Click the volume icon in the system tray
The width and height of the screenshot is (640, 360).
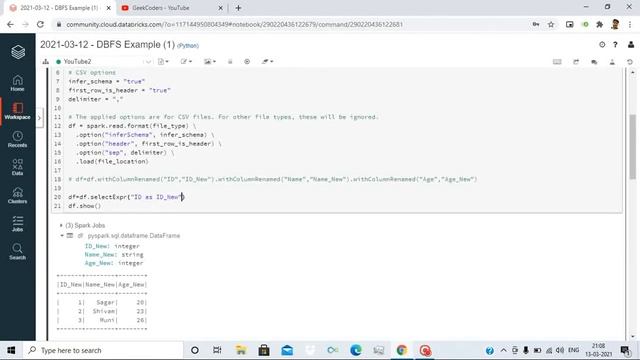(x=560, y=351)
